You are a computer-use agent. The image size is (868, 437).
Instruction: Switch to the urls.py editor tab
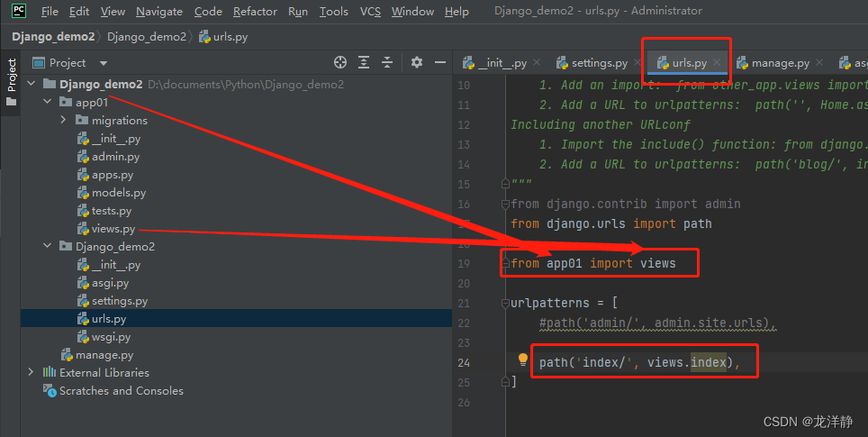click(x=689, y=62)
